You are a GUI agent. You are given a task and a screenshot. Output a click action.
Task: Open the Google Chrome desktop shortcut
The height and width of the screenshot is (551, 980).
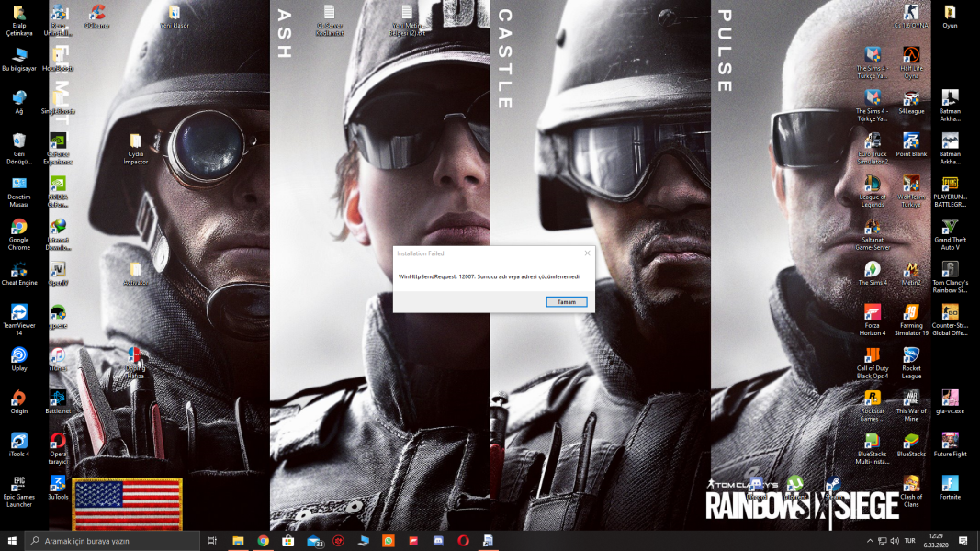point(18,228)
